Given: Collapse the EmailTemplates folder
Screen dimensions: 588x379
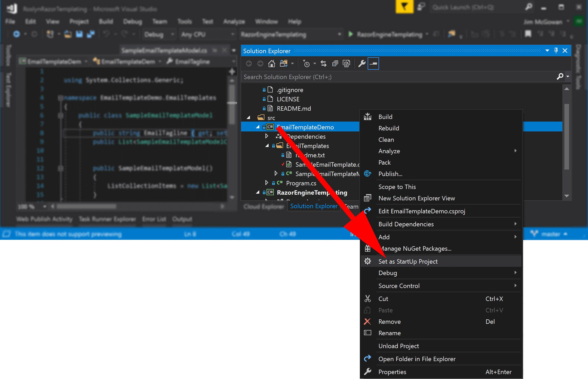Looking at the screenshot, I should tap(267, 146).
